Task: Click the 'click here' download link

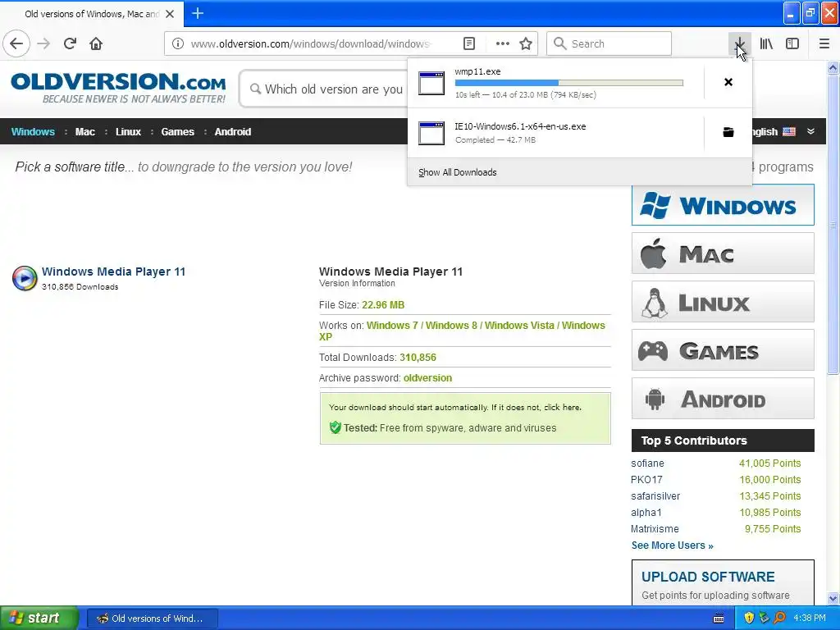Action: pyautogui.click(x=562, y=407)
